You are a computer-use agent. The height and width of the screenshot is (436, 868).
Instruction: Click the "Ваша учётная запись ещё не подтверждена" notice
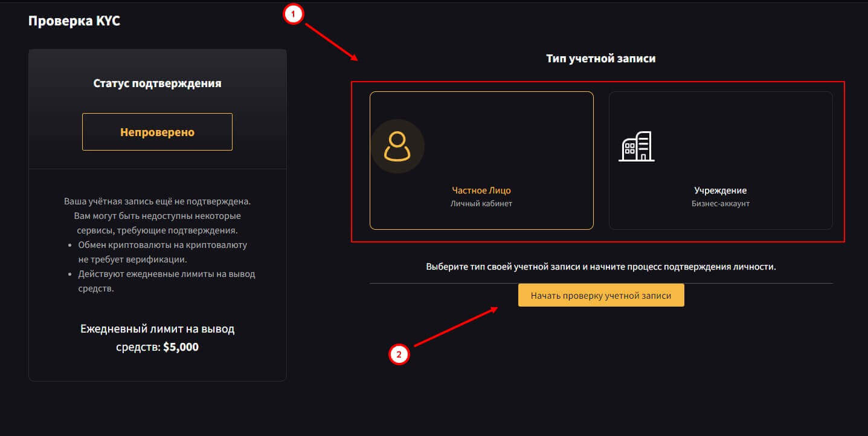[x=157, y=201]
